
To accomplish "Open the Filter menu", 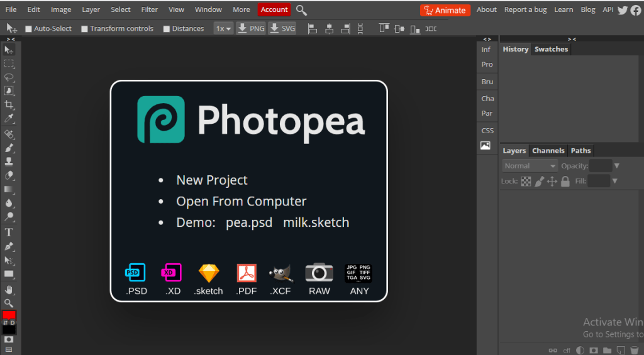I will pos(150,9).
